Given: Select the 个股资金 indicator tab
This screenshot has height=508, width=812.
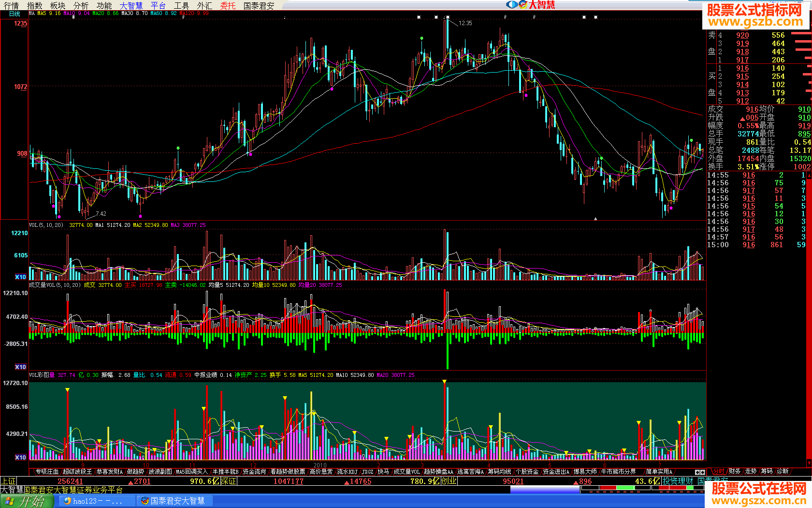Looking at the screenshot, I should 527,471.
